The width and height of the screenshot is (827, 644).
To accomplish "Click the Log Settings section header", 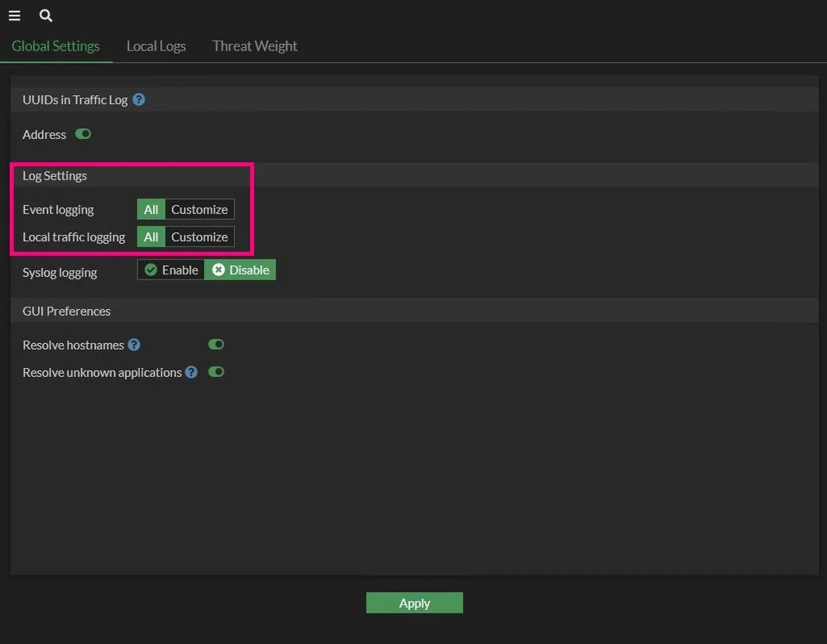I will point(55,175).
